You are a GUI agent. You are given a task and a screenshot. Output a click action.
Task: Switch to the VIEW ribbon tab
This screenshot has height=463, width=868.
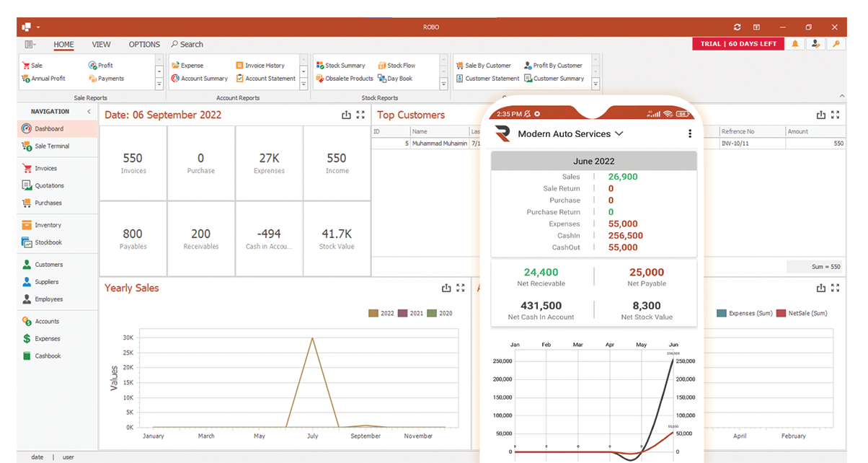[x=101, y=44]
